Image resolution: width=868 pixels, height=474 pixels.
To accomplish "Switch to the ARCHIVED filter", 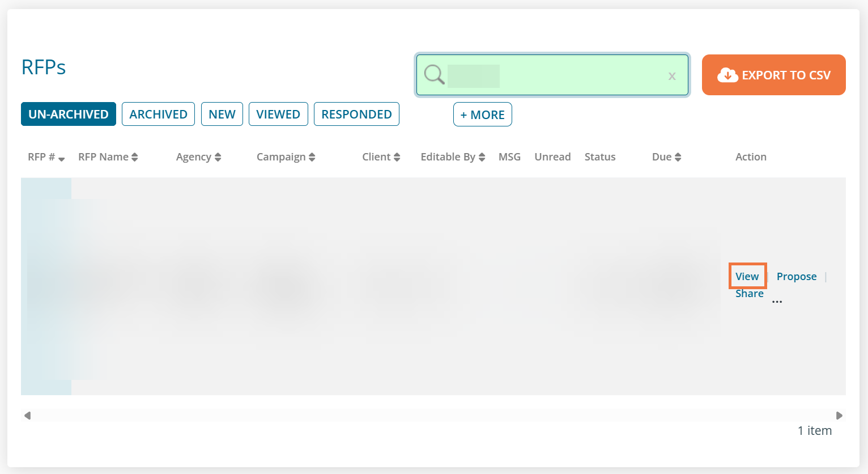I will tap(158, 114).
